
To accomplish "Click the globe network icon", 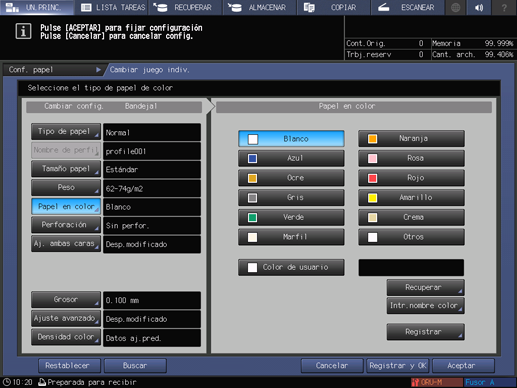I will tap(456, 7).
